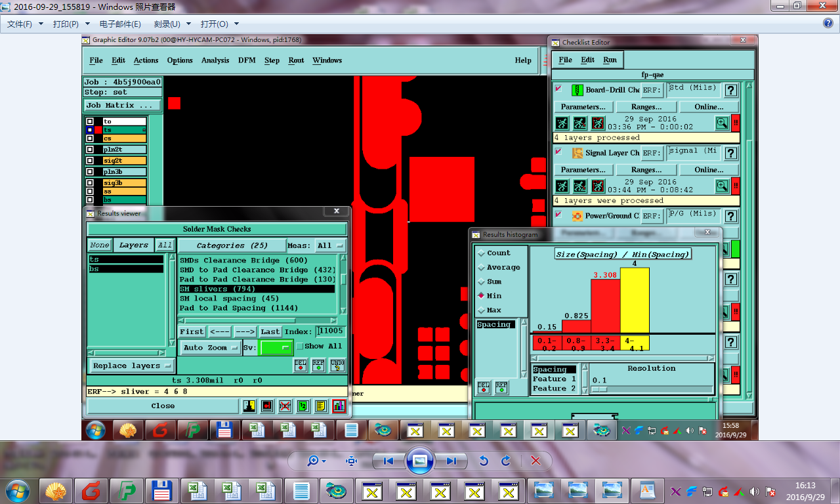Click the green drill icon of Board-Drill check
840x504 pixels.
[x=577, y=90]
